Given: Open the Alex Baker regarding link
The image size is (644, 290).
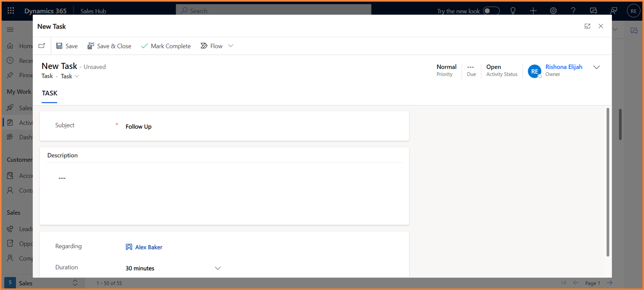Looking at the screenshot, I should pos(148,247).
